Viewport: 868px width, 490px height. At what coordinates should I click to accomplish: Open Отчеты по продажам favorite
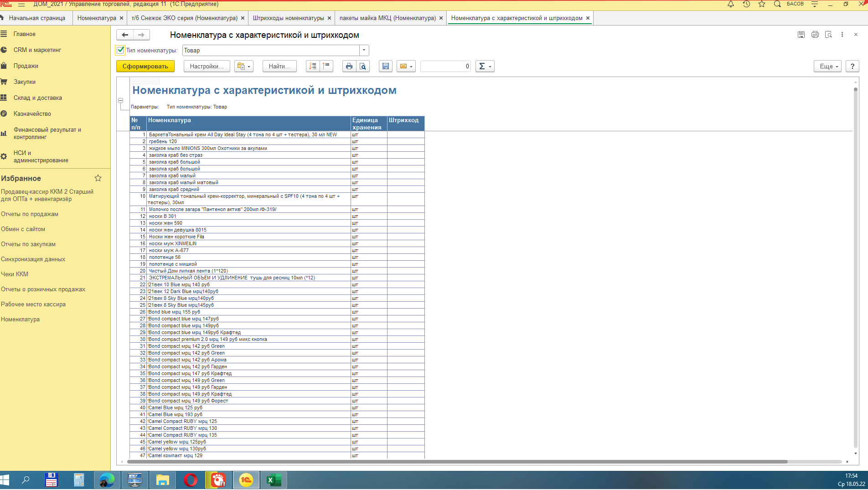pyautogui.click(x=30, y=214)
